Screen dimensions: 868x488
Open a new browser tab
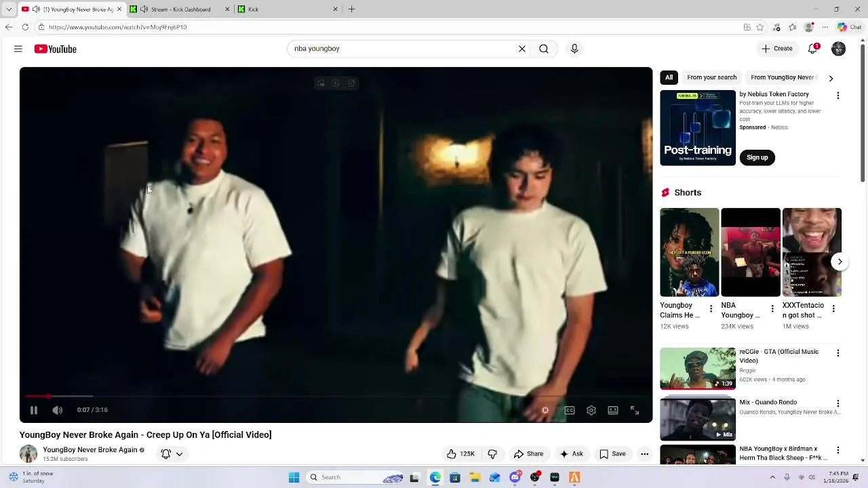click(351, 9)
